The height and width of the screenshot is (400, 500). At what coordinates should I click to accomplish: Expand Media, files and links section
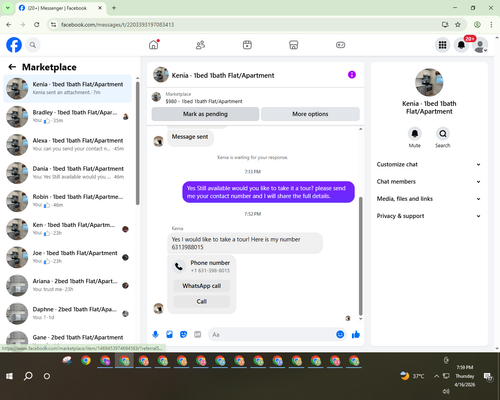pos(429,199)
